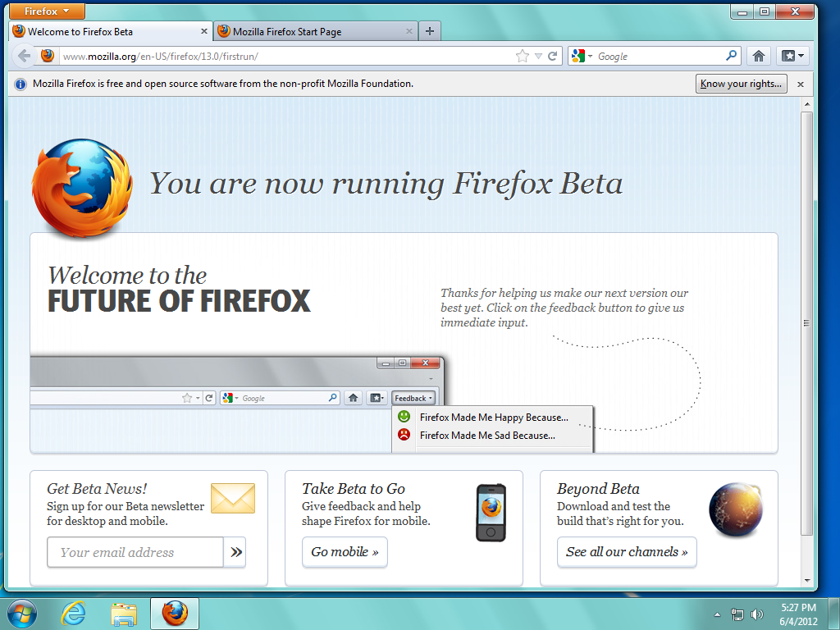Click the red sad face icon
Screen dimensions: 840x630
point(404,435)
